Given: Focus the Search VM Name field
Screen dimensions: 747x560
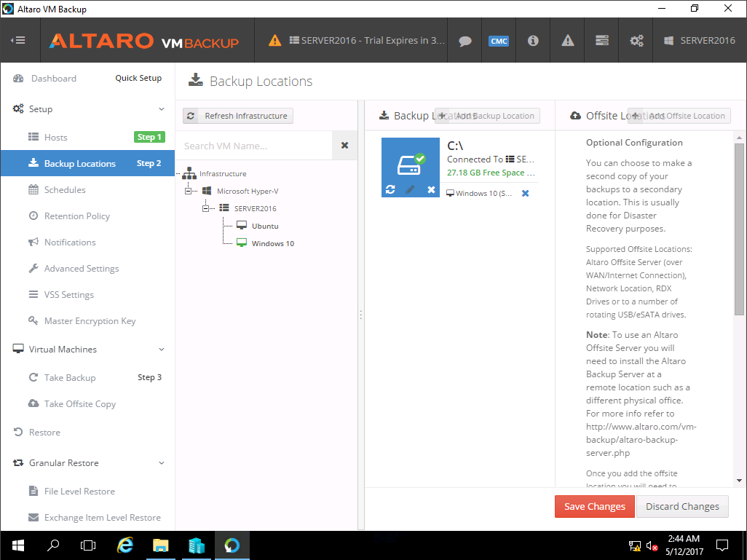Looking at the screenshot, I should point(253,146).
